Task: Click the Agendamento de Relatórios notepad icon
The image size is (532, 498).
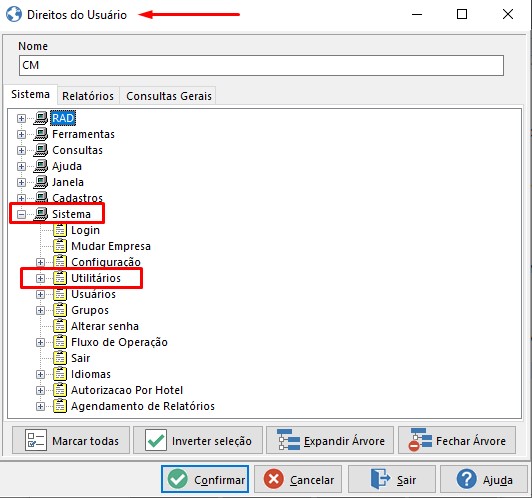Action: click(60, 406)
